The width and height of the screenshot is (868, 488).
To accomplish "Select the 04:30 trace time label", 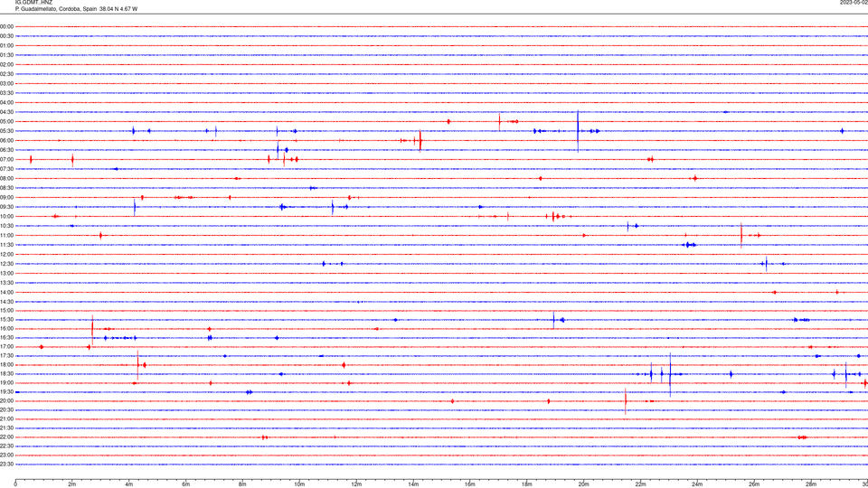I will click(x=6, y=112).
